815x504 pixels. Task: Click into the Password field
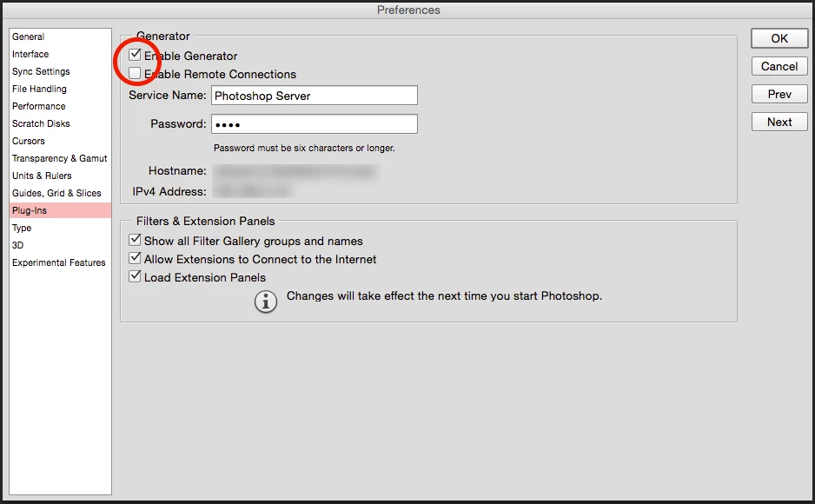(314, 124)
